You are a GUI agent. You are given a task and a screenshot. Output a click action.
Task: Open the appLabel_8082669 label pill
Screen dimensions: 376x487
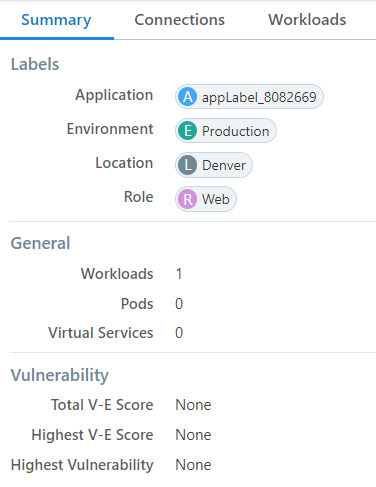click(x=249, y=97)
